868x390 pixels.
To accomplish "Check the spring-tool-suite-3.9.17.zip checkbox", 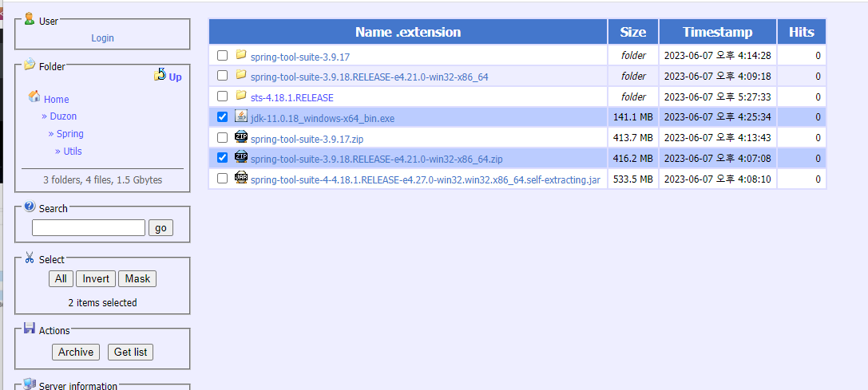I will [x=223, y=137].
